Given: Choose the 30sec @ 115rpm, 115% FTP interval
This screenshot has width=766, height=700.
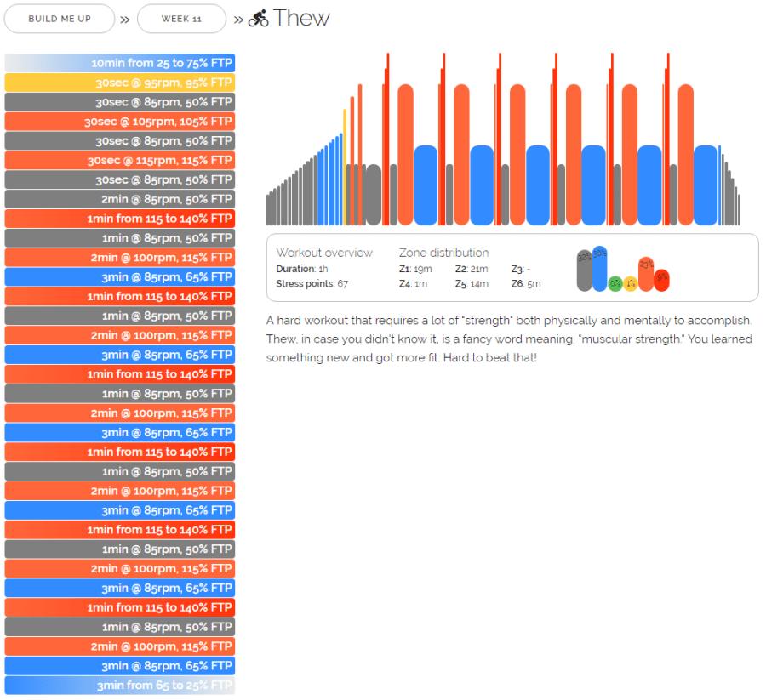Looking at the screenshot, I should coord(120,160).
